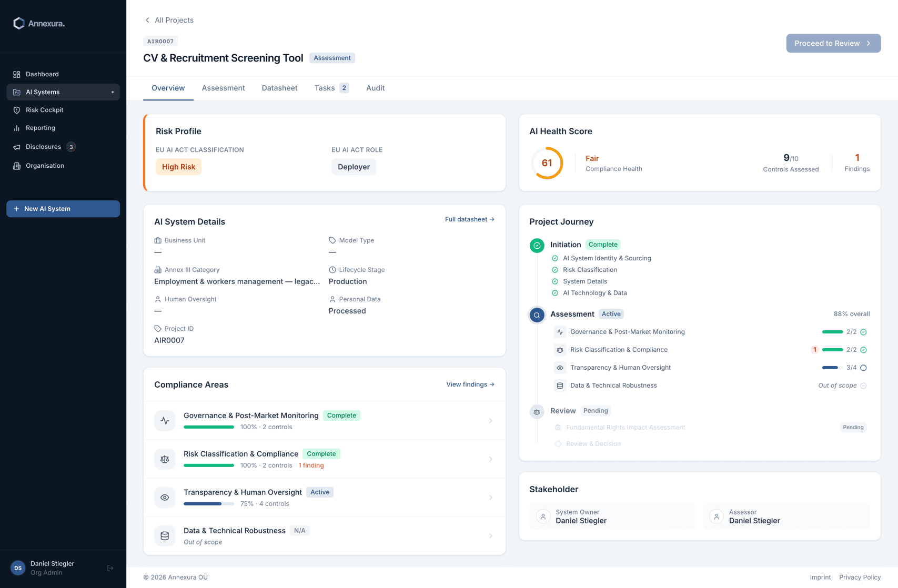Click Transparency compliance area eye icon
The image size is (898, 588).
[x=165, y=498]
